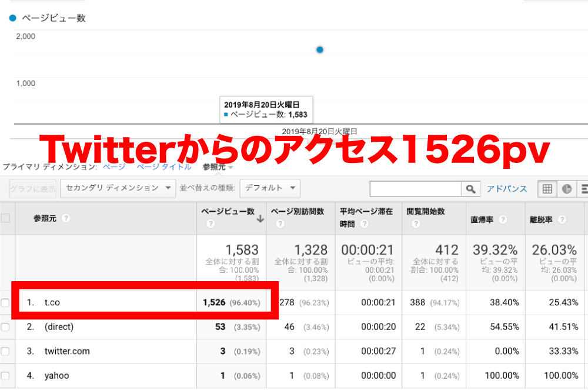The width and height of the screenshot is (588, 390).
Task: Click the search magnifier icon
Action: click(x=470, y=189)
